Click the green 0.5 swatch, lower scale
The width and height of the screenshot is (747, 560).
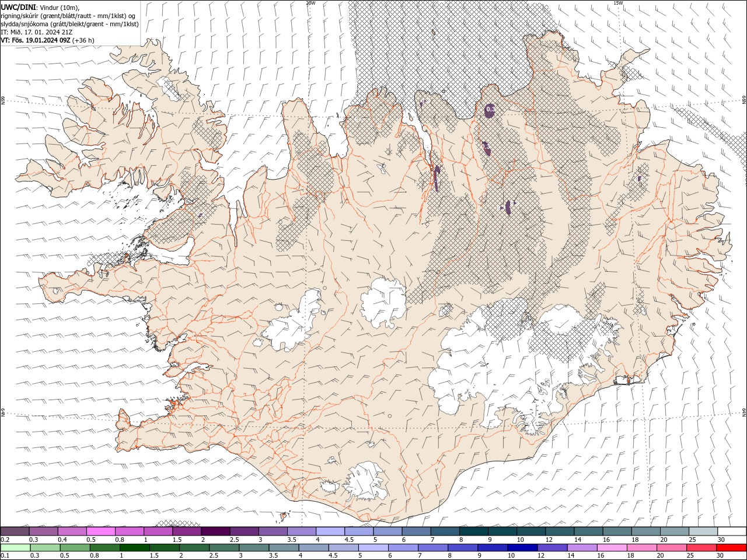(75, 548)
